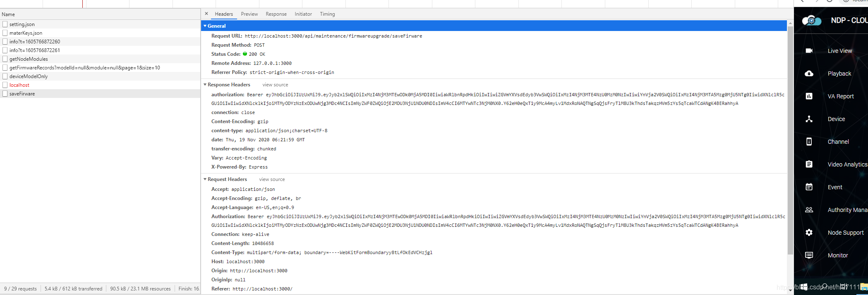Open the Device menu item
Viewport: 868px width, 295px height.
[836, 119]
